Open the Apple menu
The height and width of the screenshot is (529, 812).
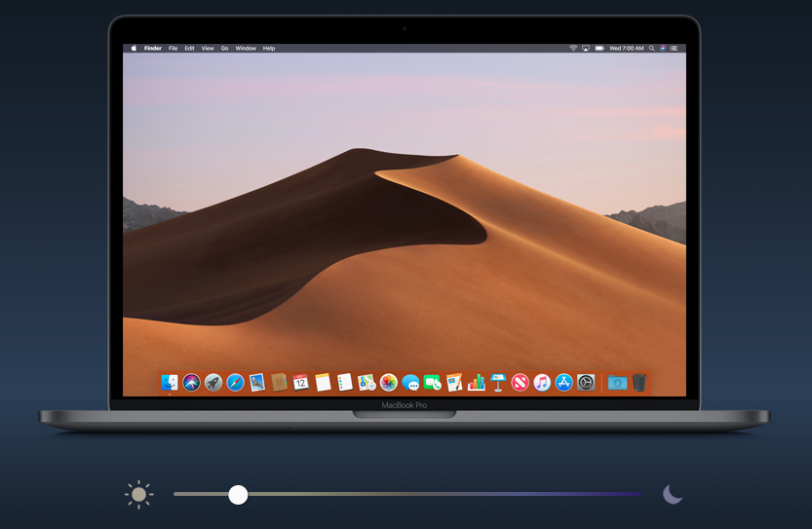click(x=134, y=48)
